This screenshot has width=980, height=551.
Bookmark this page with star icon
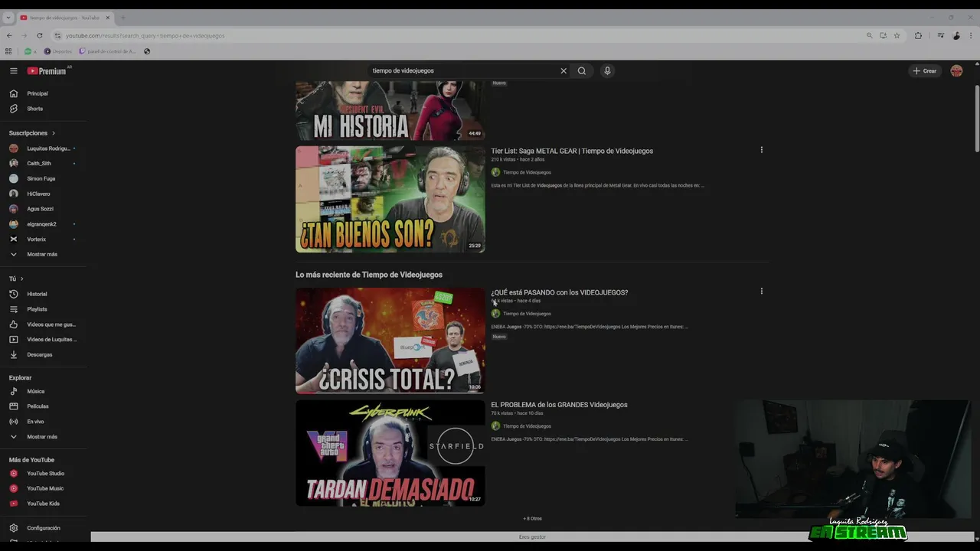click(x=897, y=35)
